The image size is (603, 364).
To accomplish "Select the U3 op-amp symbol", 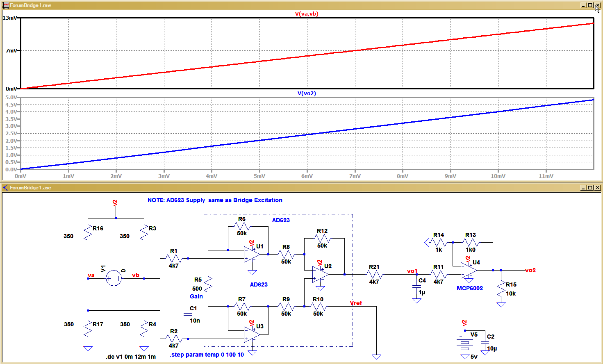I will pyautogui.click(x=252, y=334).
